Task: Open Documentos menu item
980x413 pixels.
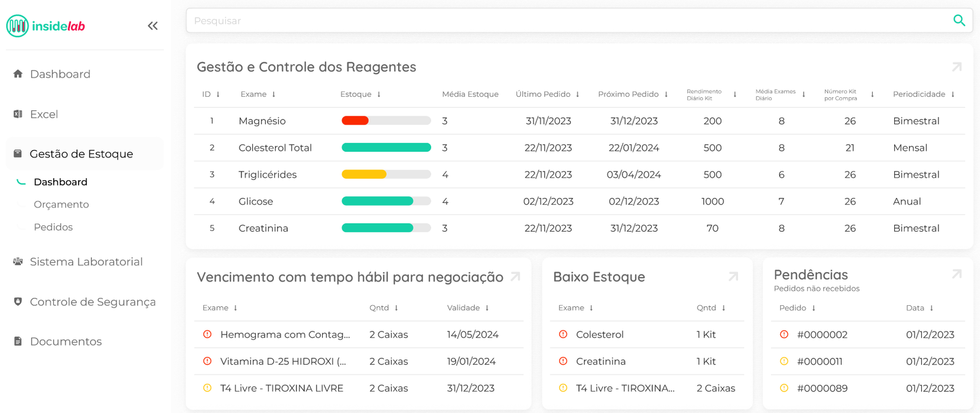Action: pyautogui.click(x=66, y=341)
